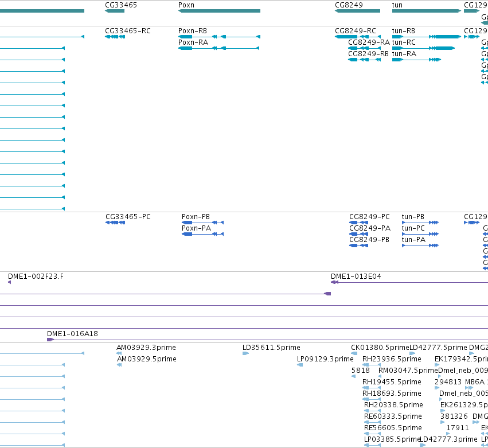Viewport: 488px width, 448px height.
Task: Select the tun-PA protein feature
Action: [x=420, y=246]
